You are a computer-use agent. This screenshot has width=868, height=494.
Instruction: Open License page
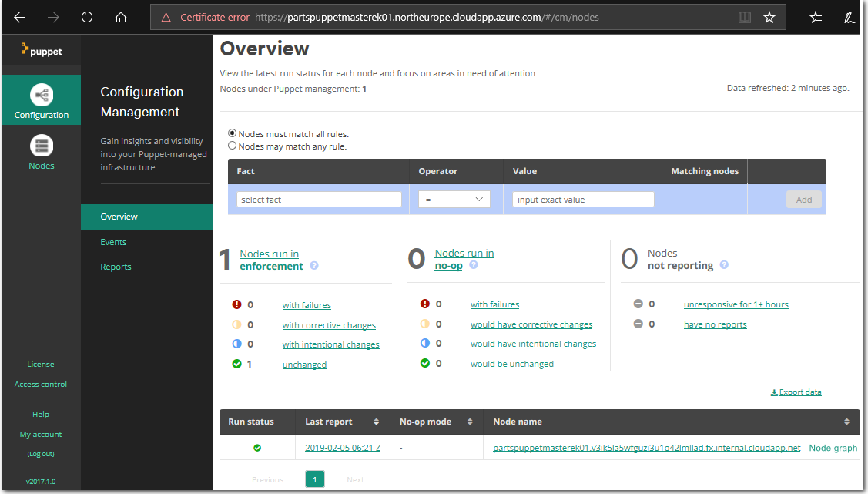41,365
